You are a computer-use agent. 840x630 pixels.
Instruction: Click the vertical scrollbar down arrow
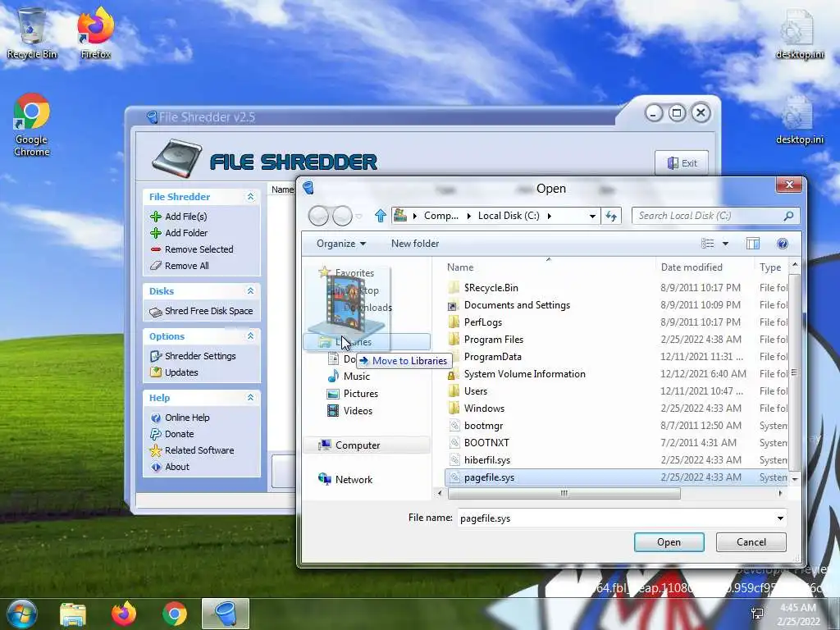point(794,479)
